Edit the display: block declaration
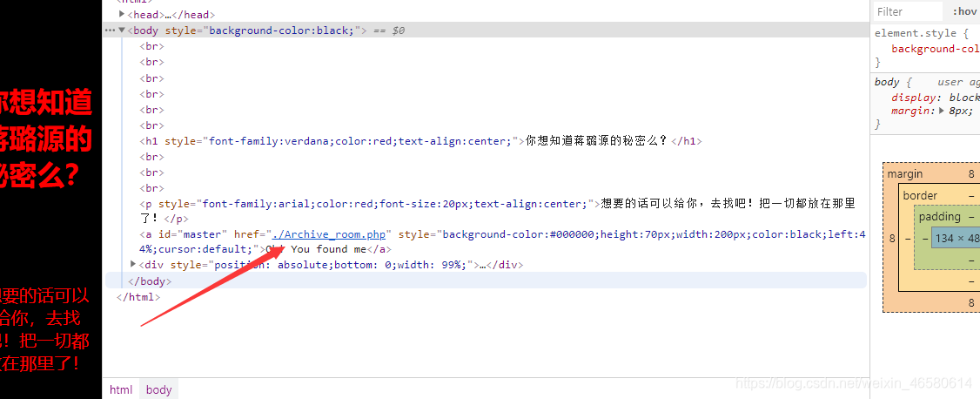The width and height of the screenshot is (980, 399). pos(936,98)
